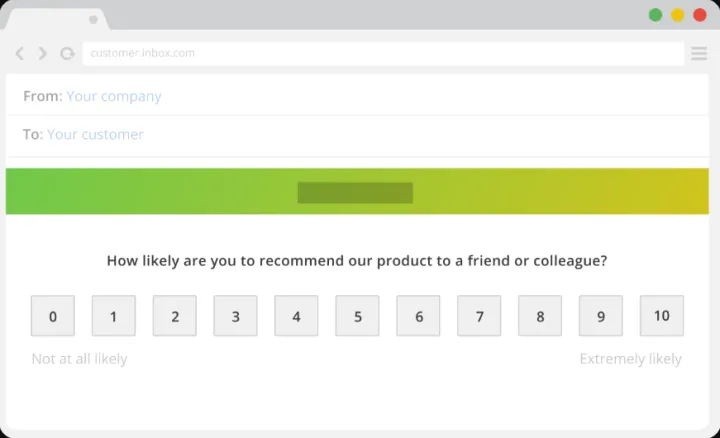Open the hamburger menu icon
This screenshot has width=720, height=438.
[x=699, y=53]
